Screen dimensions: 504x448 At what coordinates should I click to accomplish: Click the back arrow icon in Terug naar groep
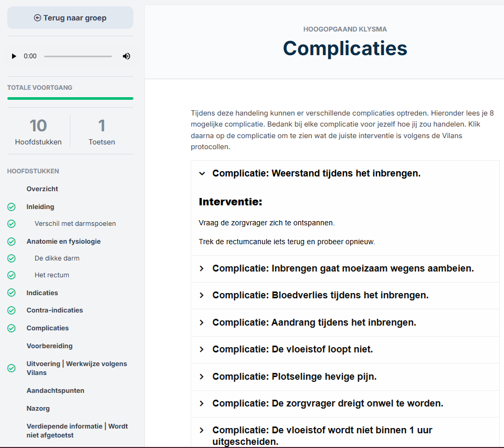tap(37, 18)
